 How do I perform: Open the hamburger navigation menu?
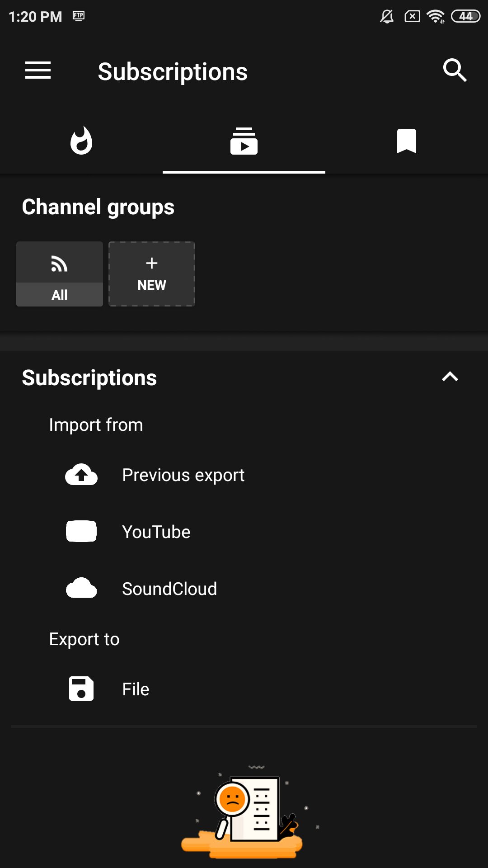(x=38, y=71)
